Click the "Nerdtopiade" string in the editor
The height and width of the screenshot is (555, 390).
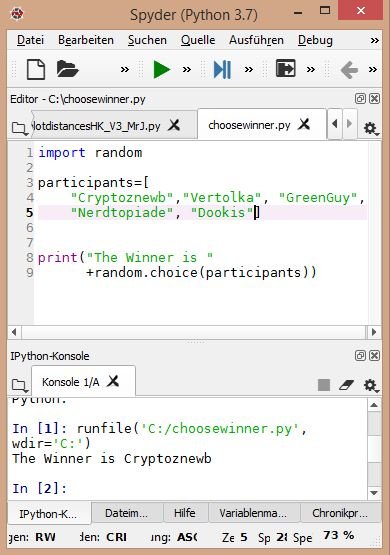pos(123,212)
